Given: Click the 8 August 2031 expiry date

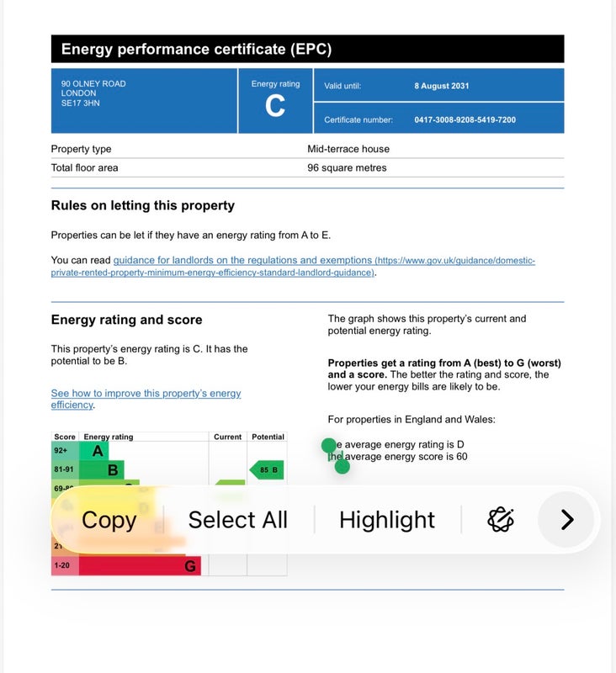Looking at the screenshot, I should (x=441, y=86).
